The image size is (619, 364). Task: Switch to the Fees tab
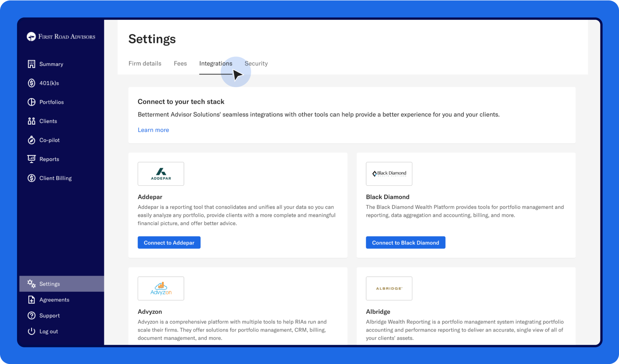(180, 63)
